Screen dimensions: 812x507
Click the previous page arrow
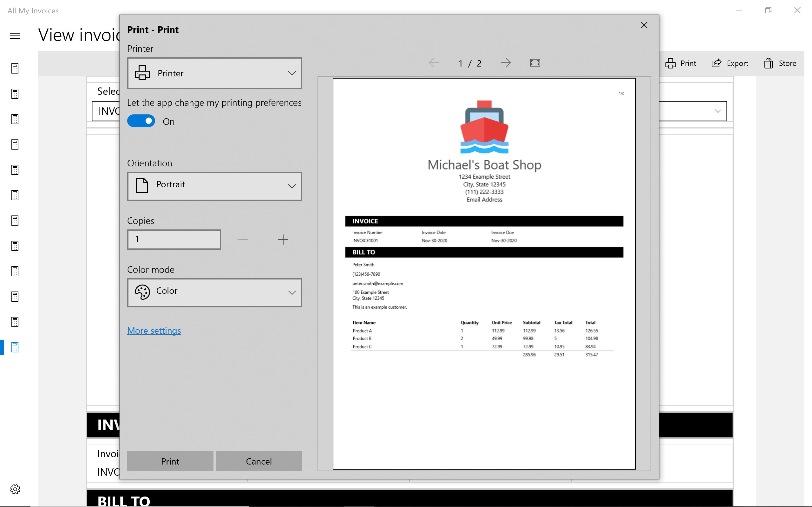pos(434,63)
